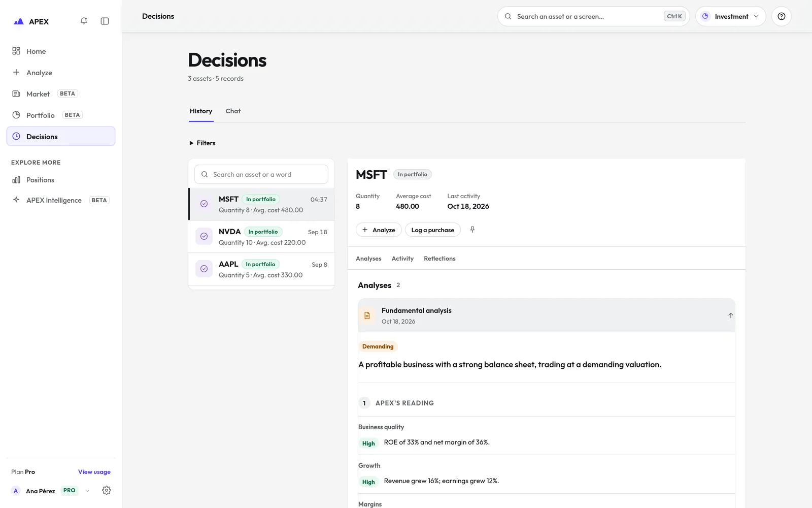
Task: Open the help question mark icon
Action: pos(781,16)
